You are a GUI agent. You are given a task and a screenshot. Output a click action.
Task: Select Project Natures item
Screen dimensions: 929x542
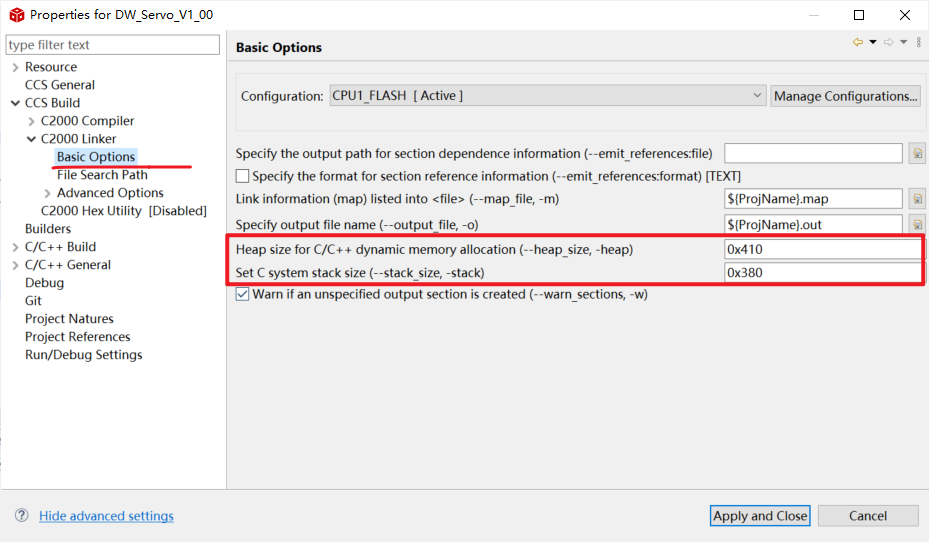point(69,319)
